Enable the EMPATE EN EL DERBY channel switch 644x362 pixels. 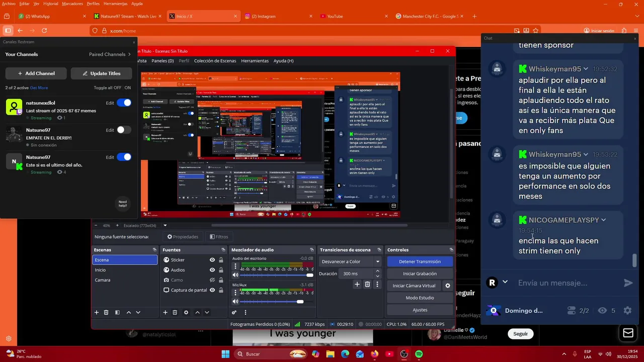(124, 130)
